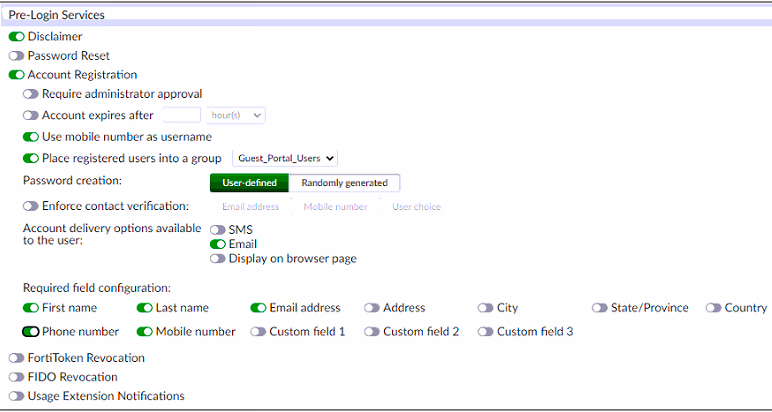Toggle Email address required field
Viewport: 772px width, 412px height.
point(258,308)
